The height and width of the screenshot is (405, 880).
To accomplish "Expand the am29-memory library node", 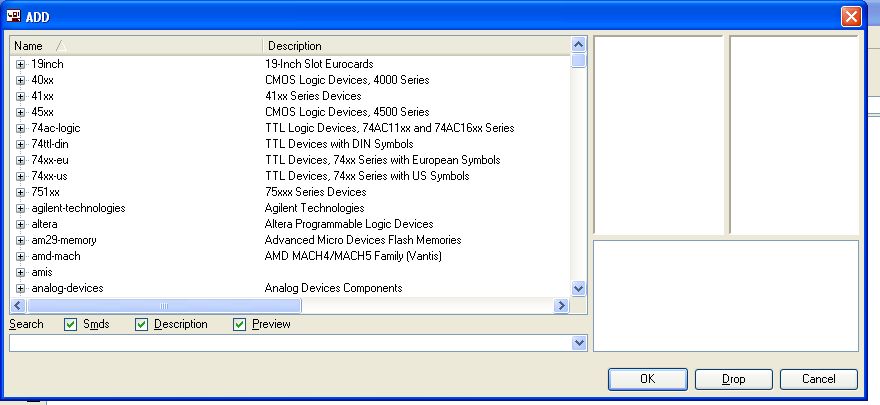I will point(21,241).
